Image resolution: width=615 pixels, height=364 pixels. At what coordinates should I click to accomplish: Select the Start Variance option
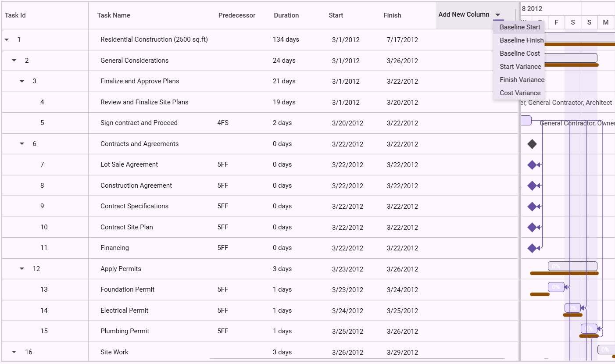coord(519,67)
